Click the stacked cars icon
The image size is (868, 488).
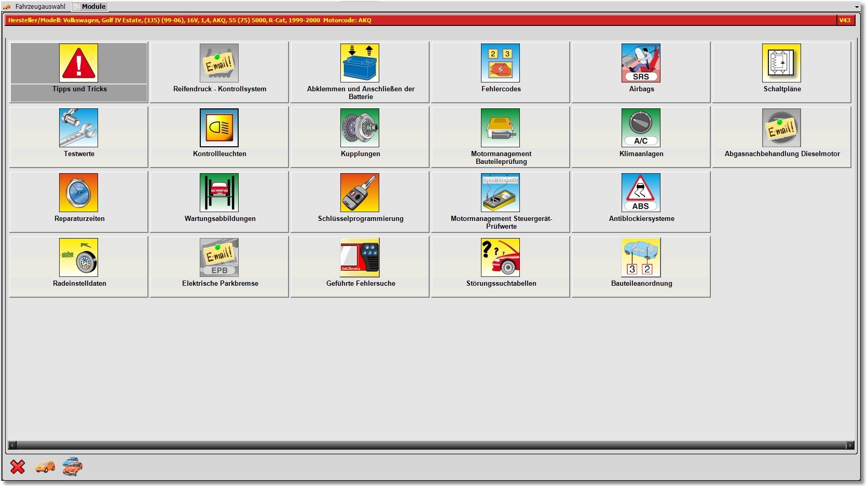pyautogui.click(x=73, y=466)
